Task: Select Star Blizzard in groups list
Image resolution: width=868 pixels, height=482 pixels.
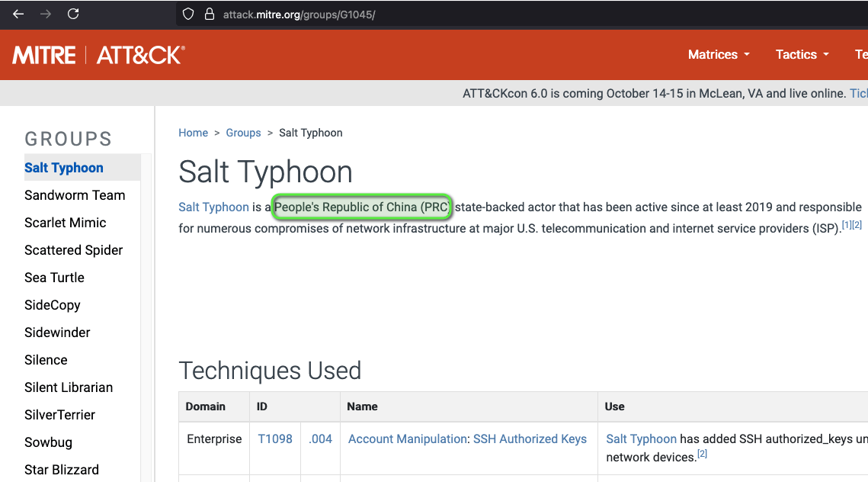Action: click(x=62, y=470)
